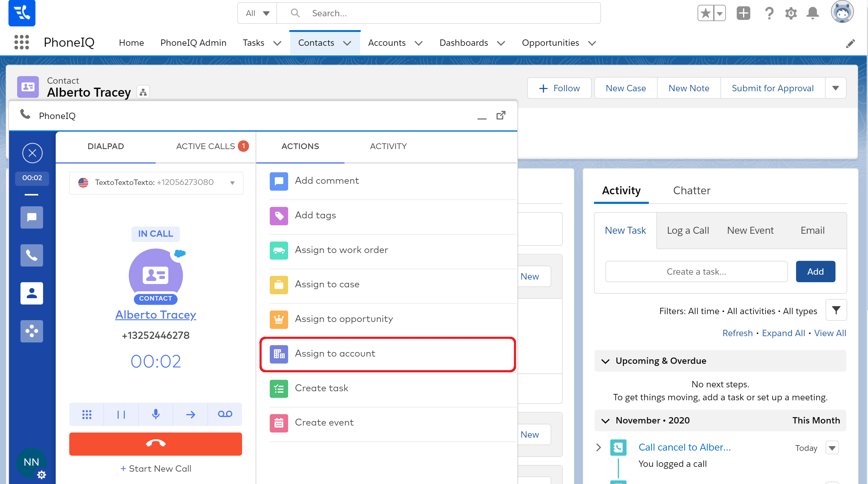Put the active call on hold
The height and width of the screenshot is (484, 868).
(121, 414)
